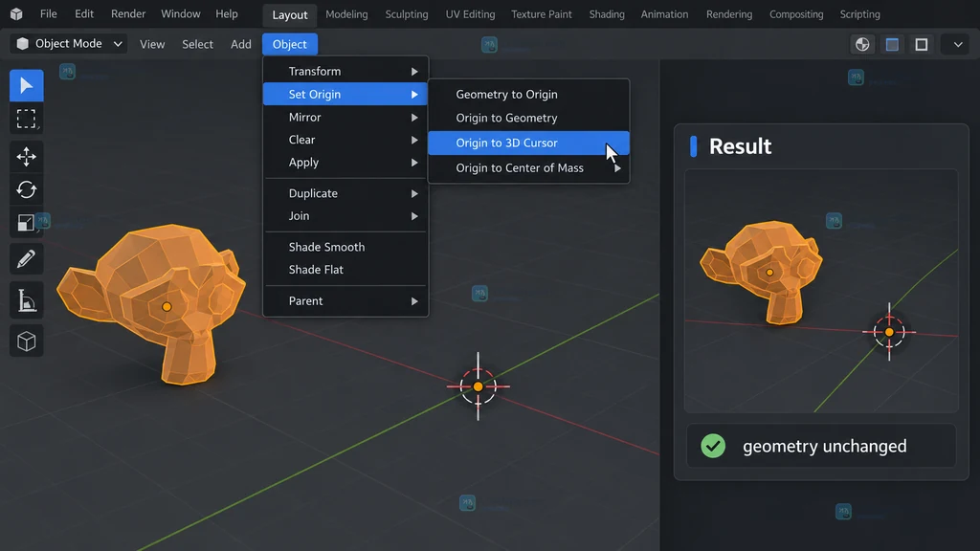The height and width of the screenshot is (551, 980).
Task: Switch to the UV Editing tab
Action: [470, 14]
